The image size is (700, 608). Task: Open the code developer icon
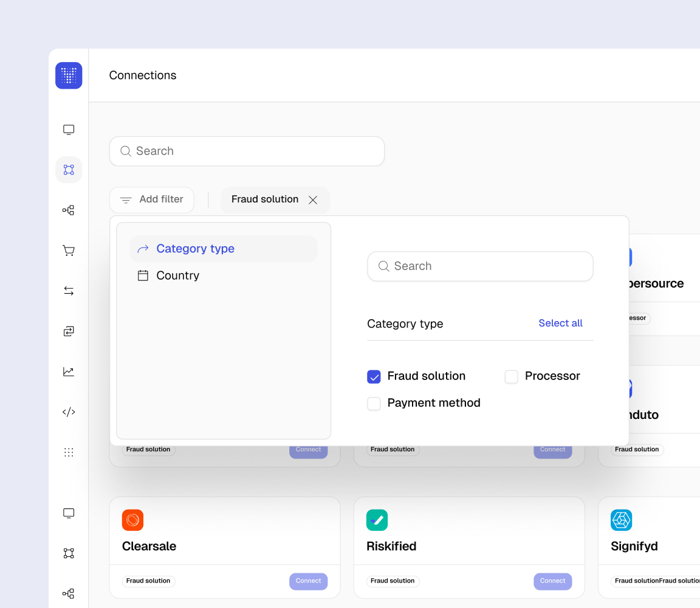69,412
